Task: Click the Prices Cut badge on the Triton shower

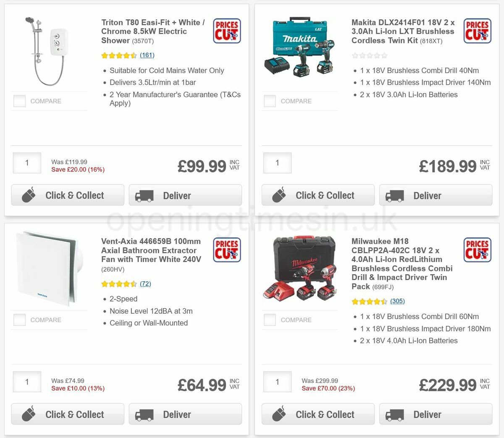Action: tap(227, 31)
